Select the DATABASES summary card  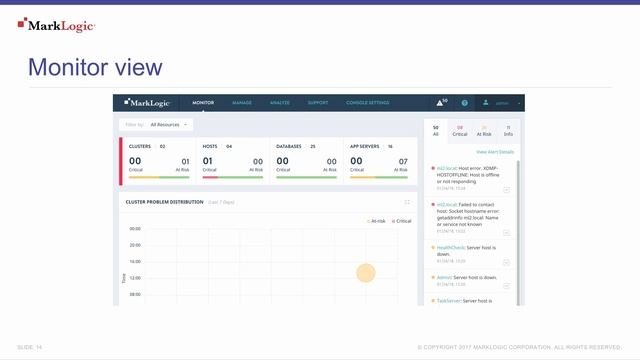coord(306,161)
